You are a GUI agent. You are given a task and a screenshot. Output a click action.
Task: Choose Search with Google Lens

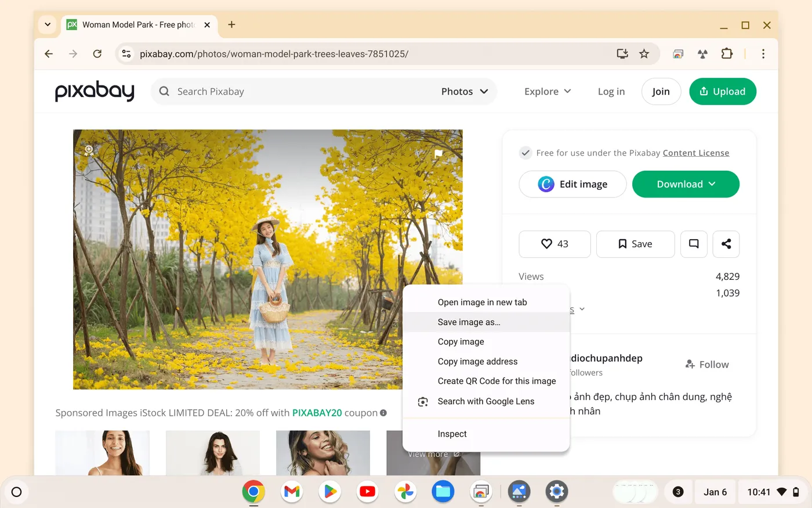(x=486, y=402)
